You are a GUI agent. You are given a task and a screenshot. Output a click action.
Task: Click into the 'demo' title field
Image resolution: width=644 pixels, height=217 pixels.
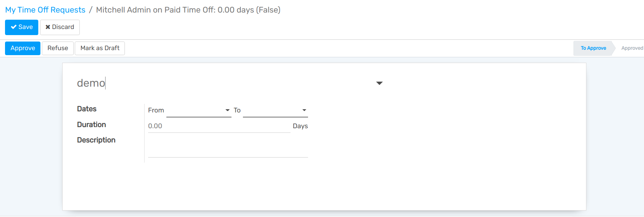pyautogui.click(x=91, y=83)
